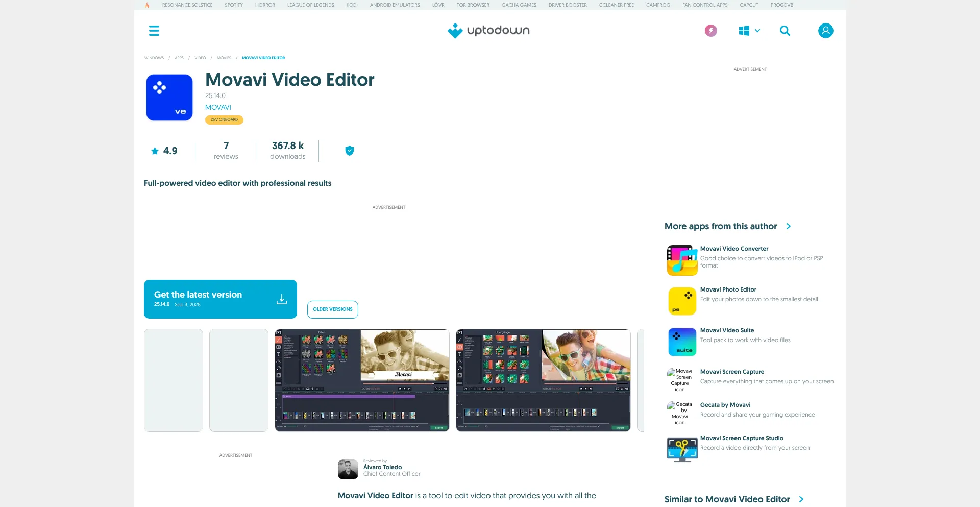Open the hamburger menu
The height and width of the screenshot is (507, 980).
[154, 31]
